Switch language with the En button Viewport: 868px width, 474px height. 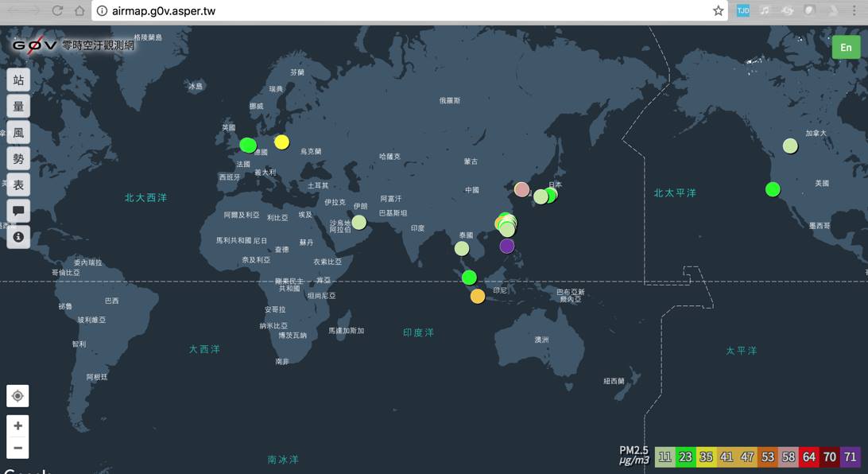click(846, 48)
